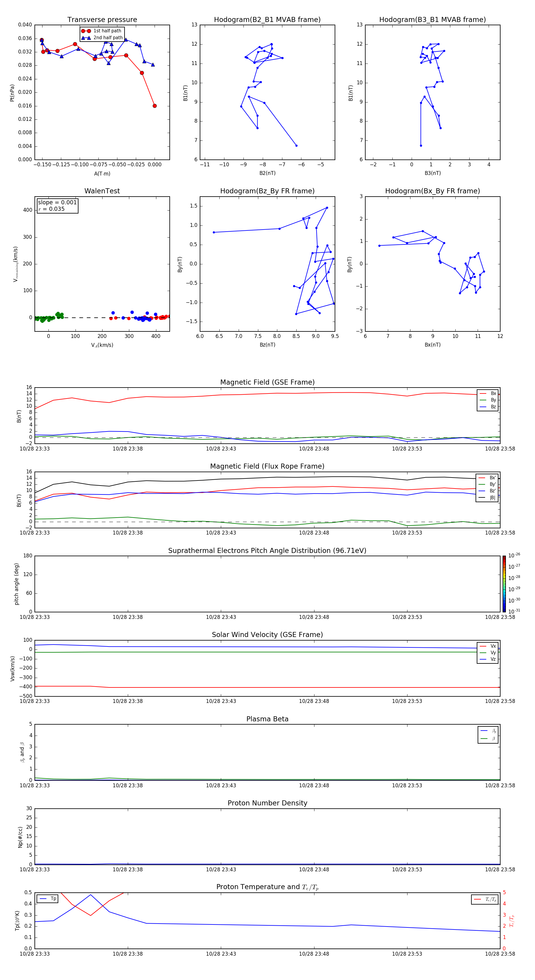Viewport: 535px width, 980px height.
Task: Click the Tp legend entry
Action: 48,899
